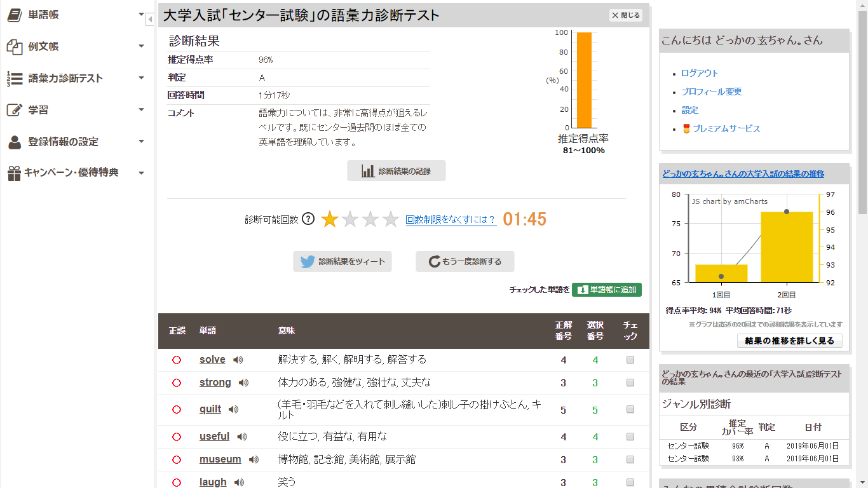This screenshot has height=488, width=868.
Task: Open the ログアウト link
Action: pos(699,73)
